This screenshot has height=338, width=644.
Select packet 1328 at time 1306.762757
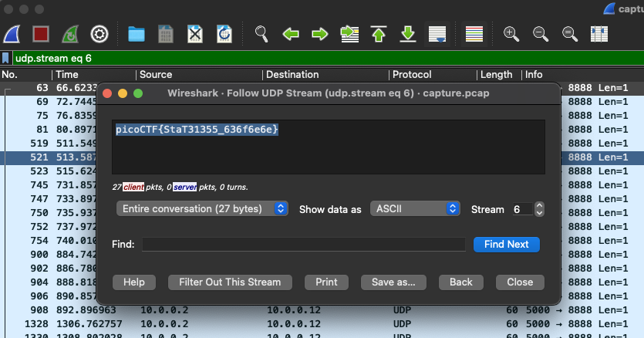click(322, 324)
